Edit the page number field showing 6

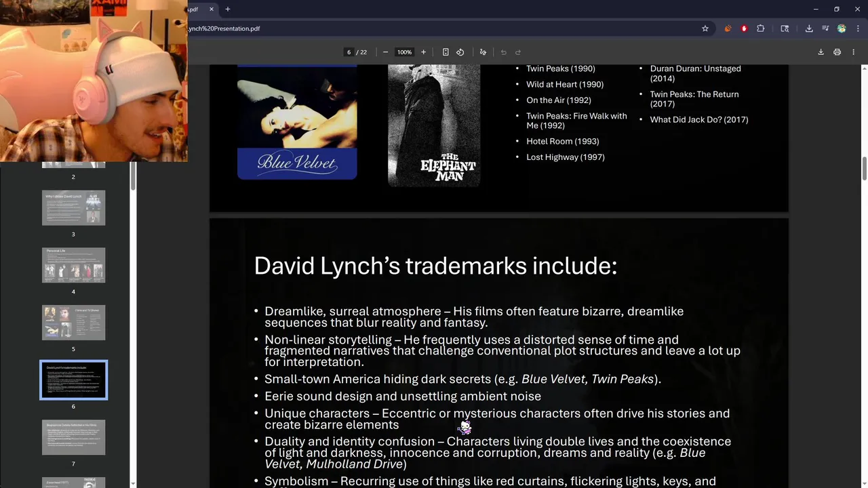[x=349, y=52]
